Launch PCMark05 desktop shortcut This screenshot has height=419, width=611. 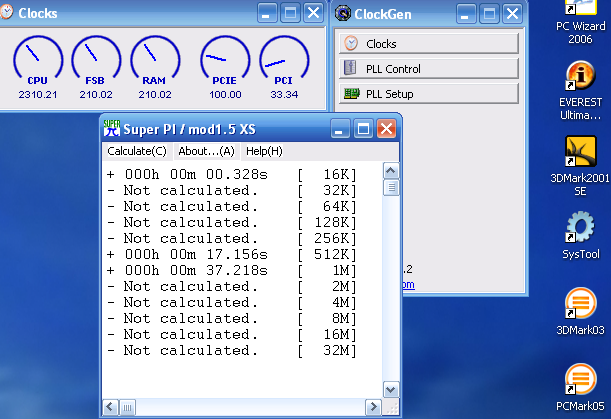click(x=580, y=387)
